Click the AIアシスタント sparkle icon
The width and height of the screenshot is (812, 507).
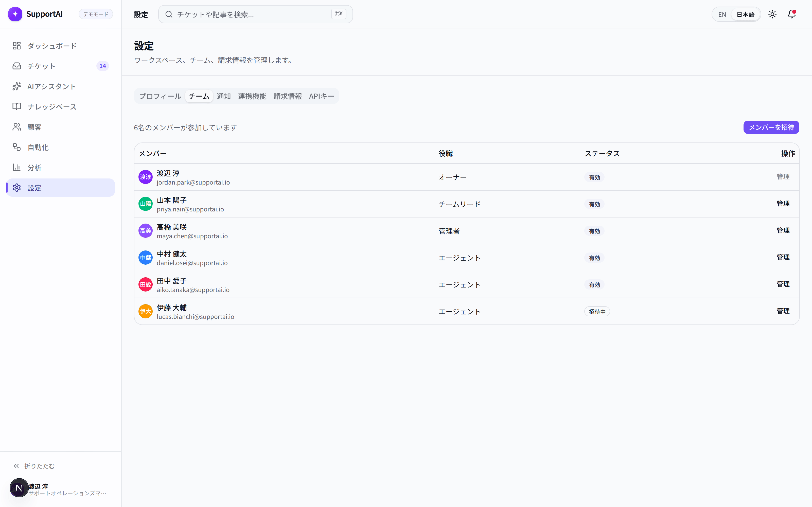[x=17, y=86]
